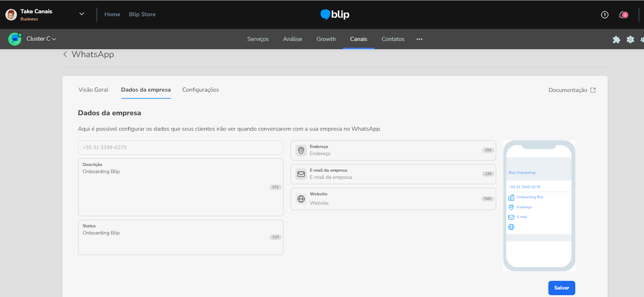The image size is (644, 297).
Task: Open the help question mark icon
Action: click(x=605, y=15)
